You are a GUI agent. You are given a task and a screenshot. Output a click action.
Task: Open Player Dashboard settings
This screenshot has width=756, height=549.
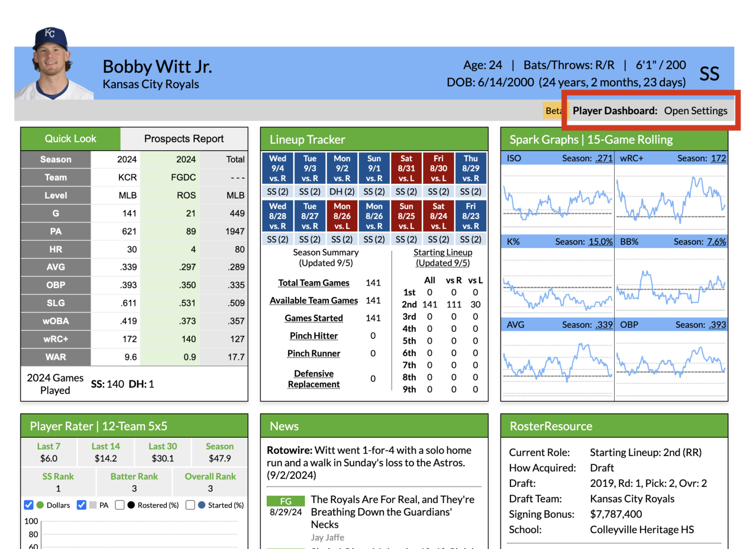click(x=695, y=110)
